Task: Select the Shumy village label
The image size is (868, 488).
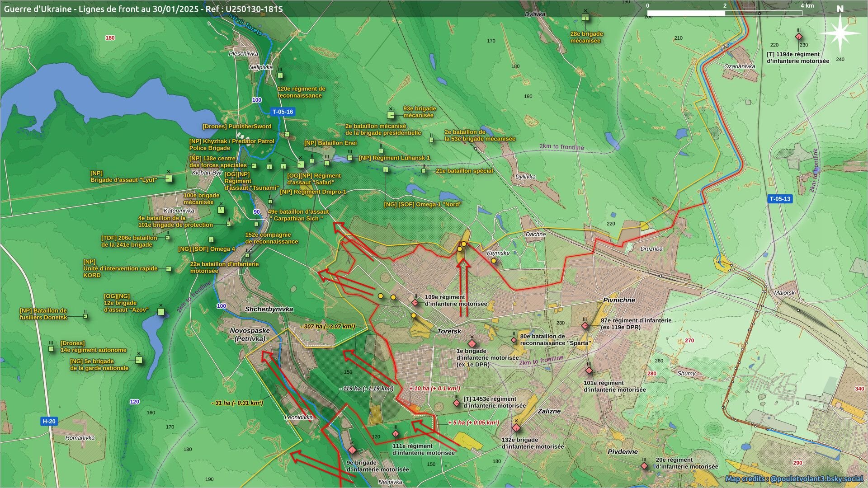Action: [x=686, y=373]
